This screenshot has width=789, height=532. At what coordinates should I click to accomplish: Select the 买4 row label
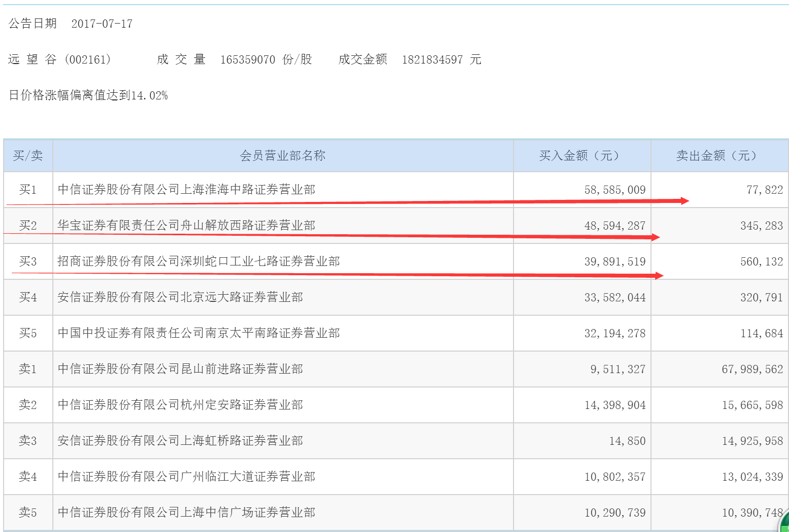pos(28,297)
